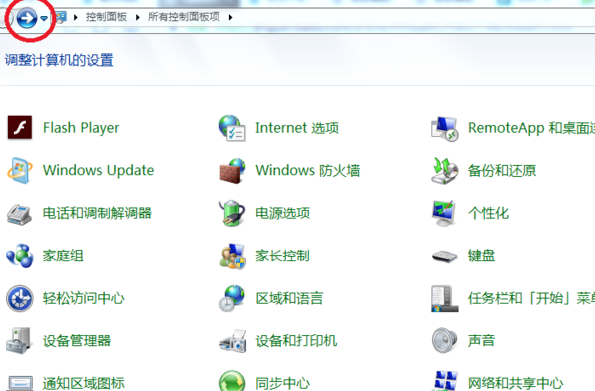Screen dimensions: 595x391
Task: Click the Windows 防火墙 brick wall icon
Action: tap(232, 171)
